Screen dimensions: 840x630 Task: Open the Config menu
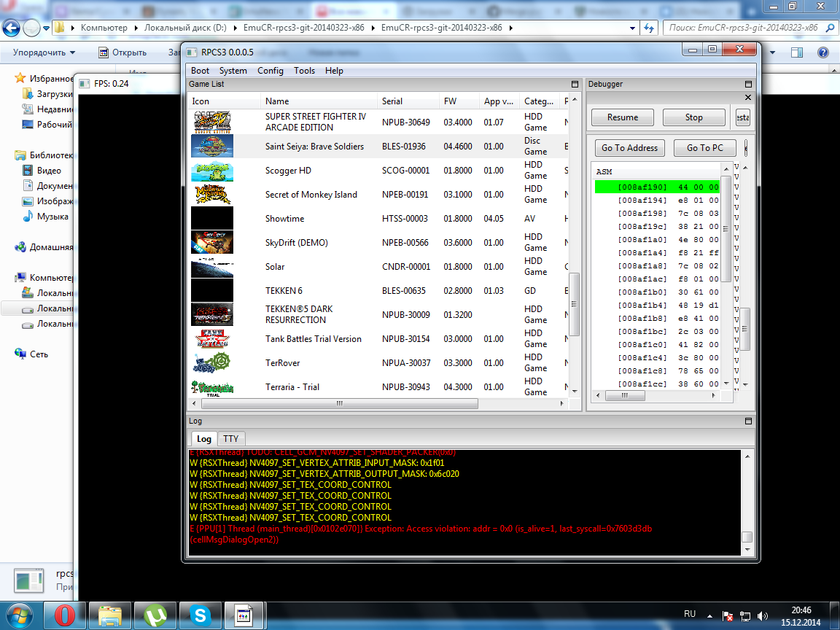270,71
